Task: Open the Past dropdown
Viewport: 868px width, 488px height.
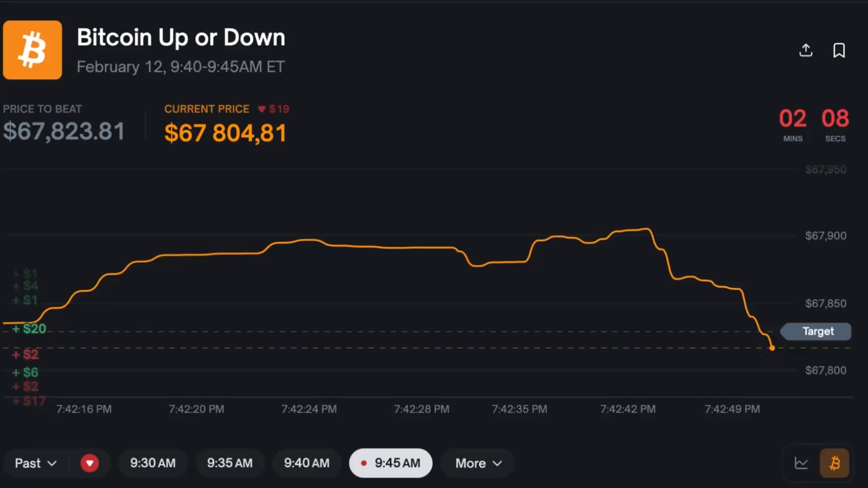Action: pyautogui.click(x=35, y=463)
